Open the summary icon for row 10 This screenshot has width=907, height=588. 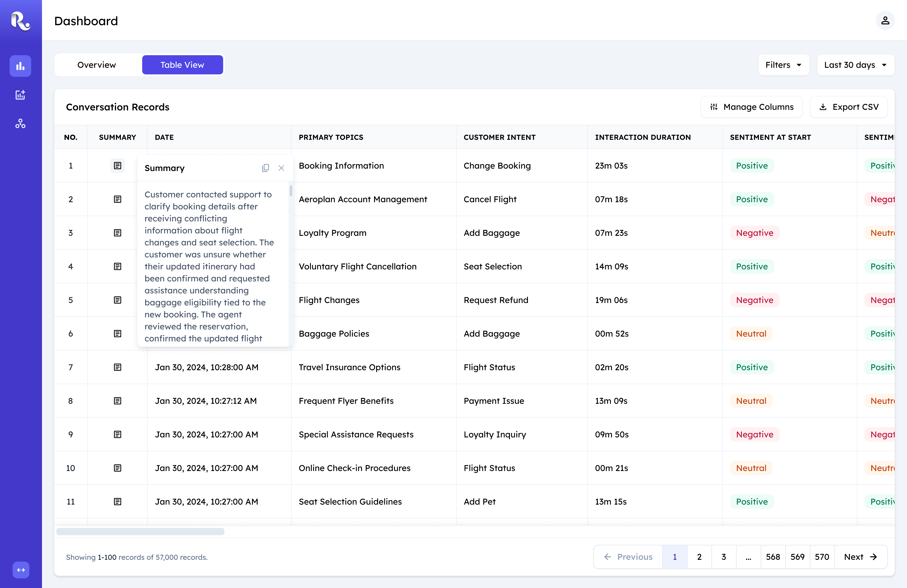(117, 468)
